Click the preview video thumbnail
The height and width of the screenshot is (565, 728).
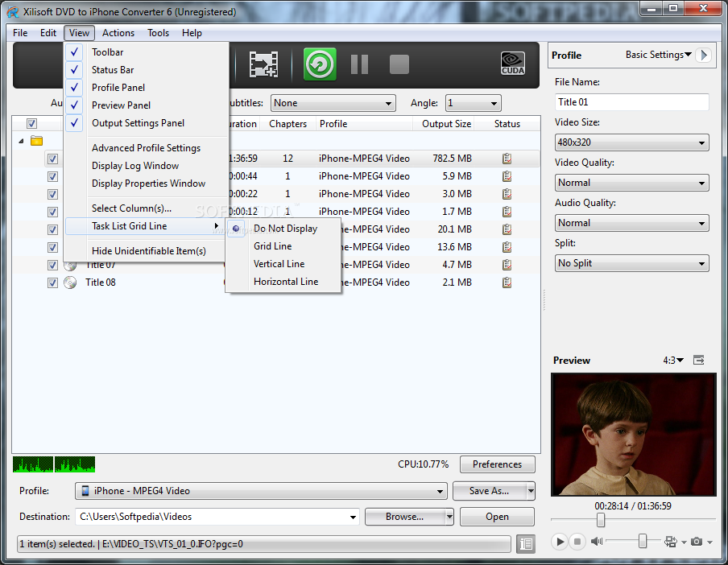point(634,435)
